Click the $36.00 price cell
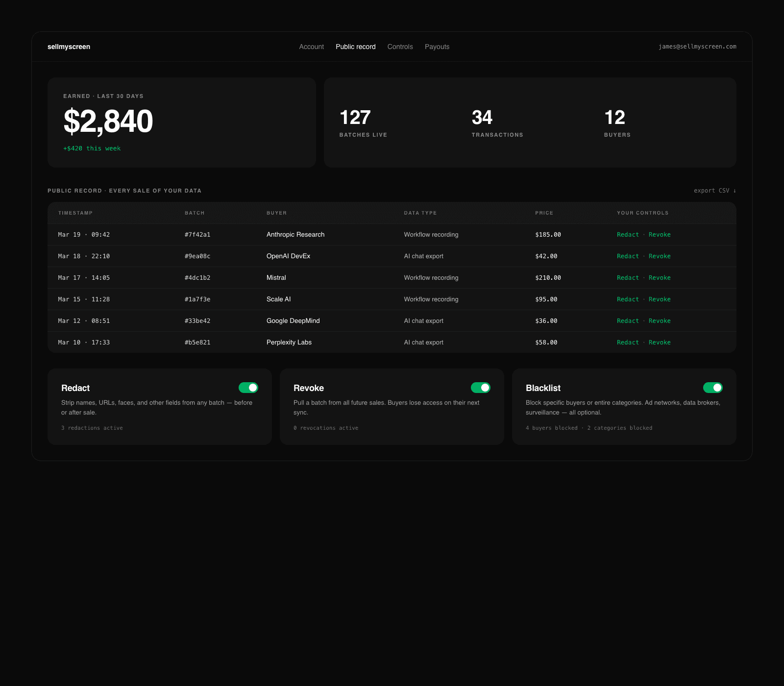 coord(546,321)
